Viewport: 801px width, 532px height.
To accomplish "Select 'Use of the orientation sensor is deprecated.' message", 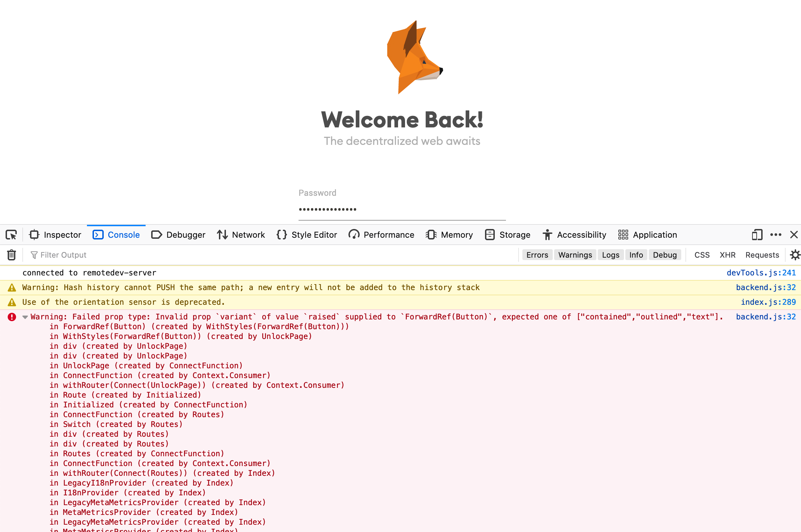I will 124,302.
